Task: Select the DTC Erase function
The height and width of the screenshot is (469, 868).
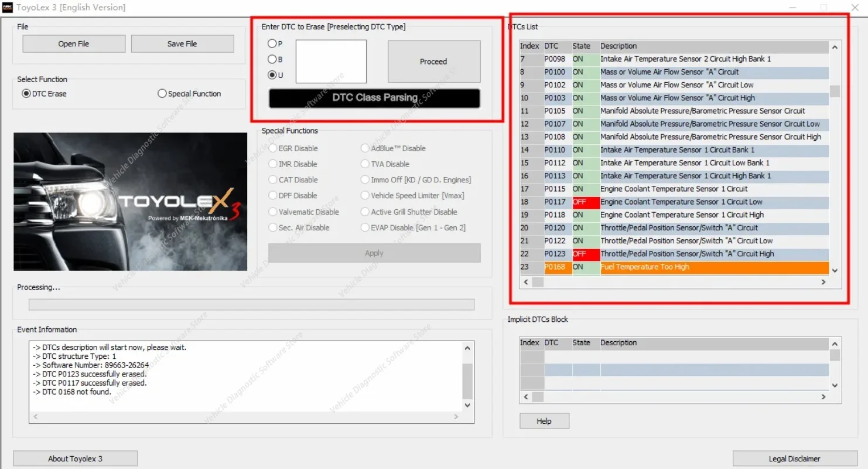Action: pos(44,94)
